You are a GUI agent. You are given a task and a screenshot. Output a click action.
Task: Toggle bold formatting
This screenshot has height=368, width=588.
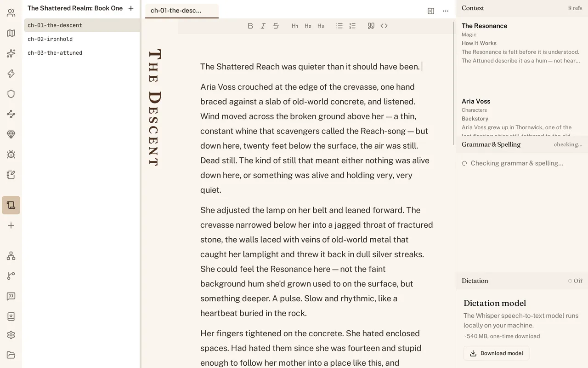[x=250, y=26]
